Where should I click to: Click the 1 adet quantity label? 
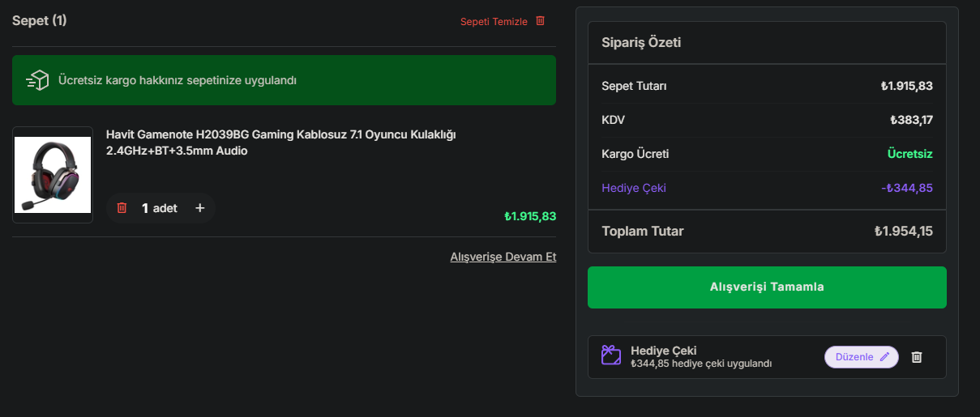(x=160, y=208)
